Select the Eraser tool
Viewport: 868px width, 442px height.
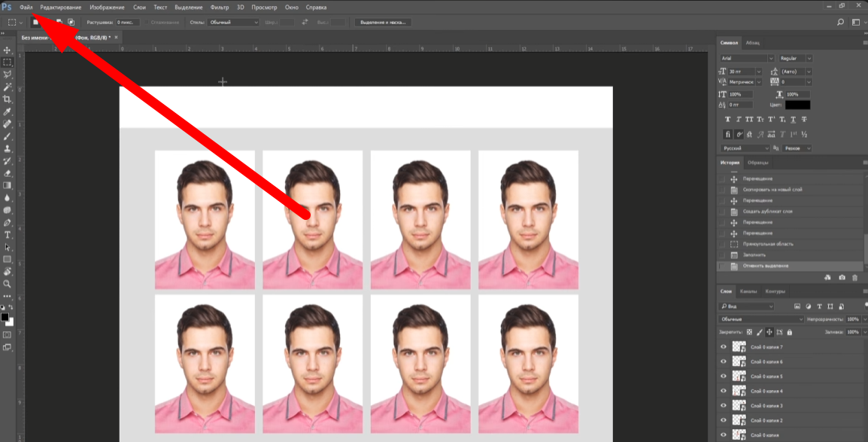click(8, 173)
